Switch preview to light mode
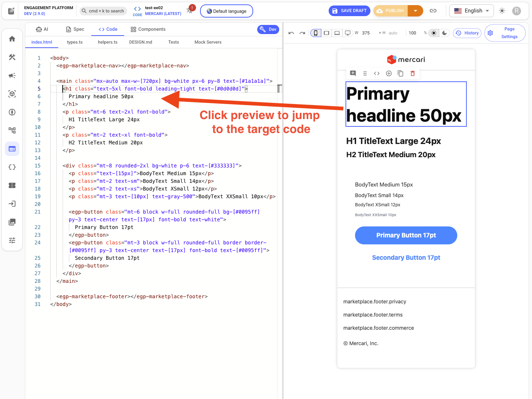This screenshot has width=532, height=399. click(434, 33)
